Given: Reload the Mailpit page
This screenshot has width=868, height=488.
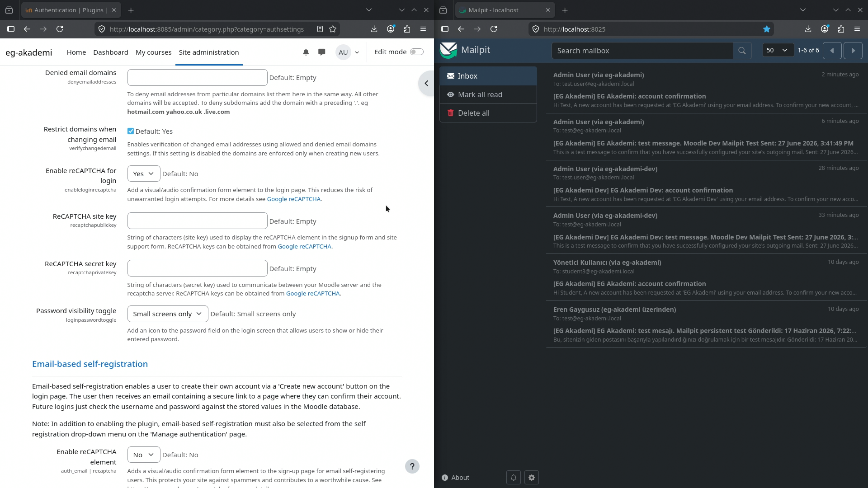Looking at the screenshot, I should pyautogui.click(x=494, y=29).
